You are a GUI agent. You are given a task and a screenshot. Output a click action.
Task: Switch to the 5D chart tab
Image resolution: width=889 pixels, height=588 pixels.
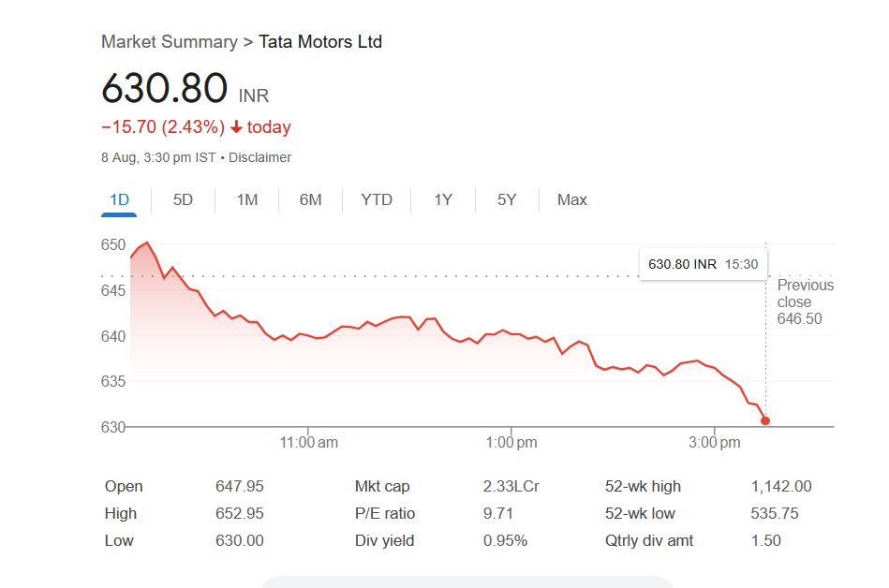point(184,199)
